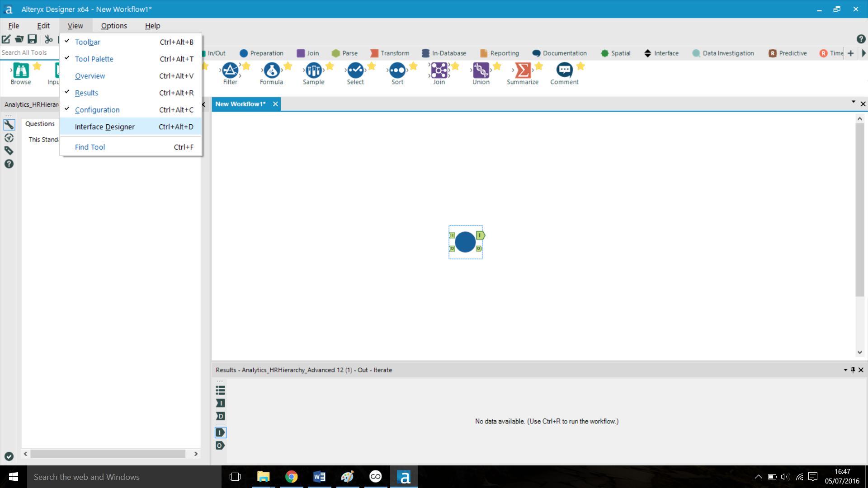This screenshot has width=868, height=488.
Task: Expand the View menu
Action: [75, 26]
